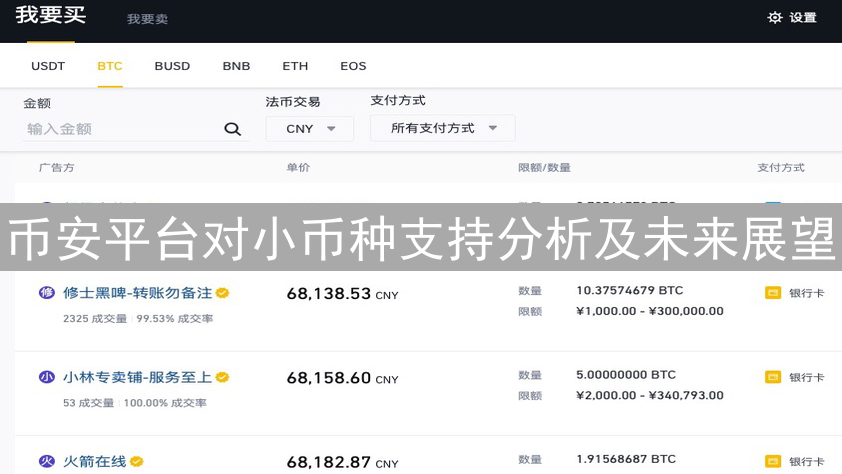Click 2325 成交量 stats text
The width and height of the screenshot is (842, 474).
point(95,319)
